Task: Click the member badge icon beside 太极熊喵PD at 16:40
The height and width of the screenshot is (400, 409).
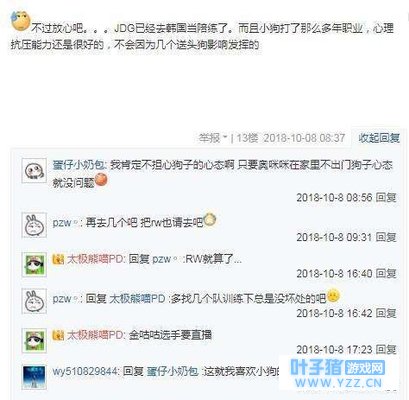Action: click(58, 259)
